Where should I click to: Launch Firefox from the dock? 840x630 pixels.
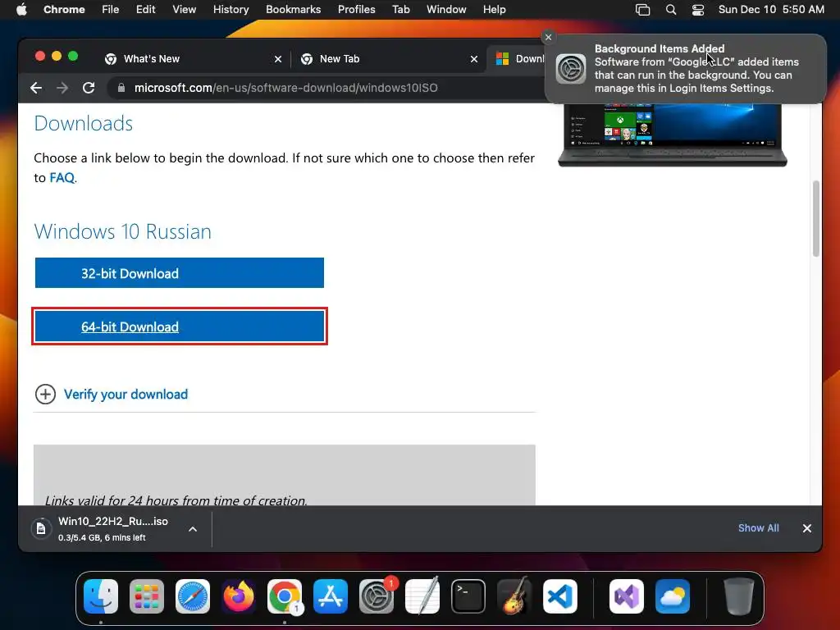pos(239,596)
